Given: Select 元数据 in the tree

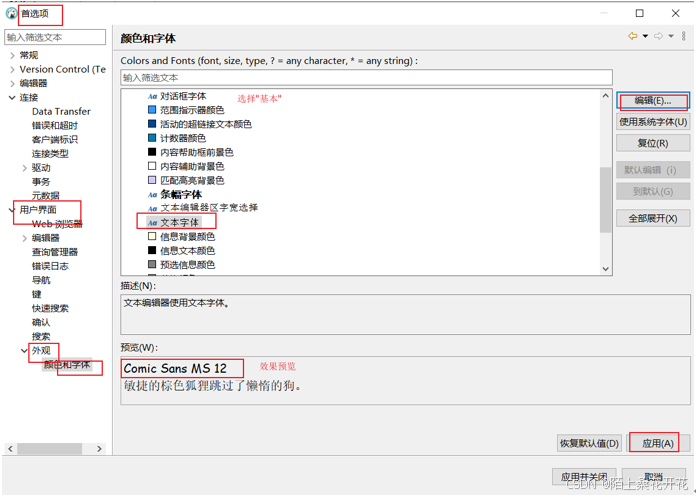Looking at the screenshot, I should (x=46, y=196).
